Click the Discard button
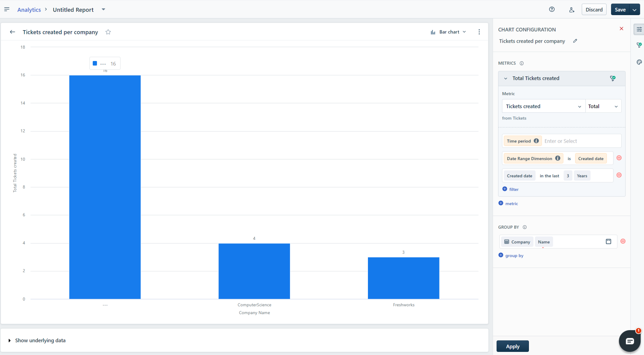 [x=594, y=9]
